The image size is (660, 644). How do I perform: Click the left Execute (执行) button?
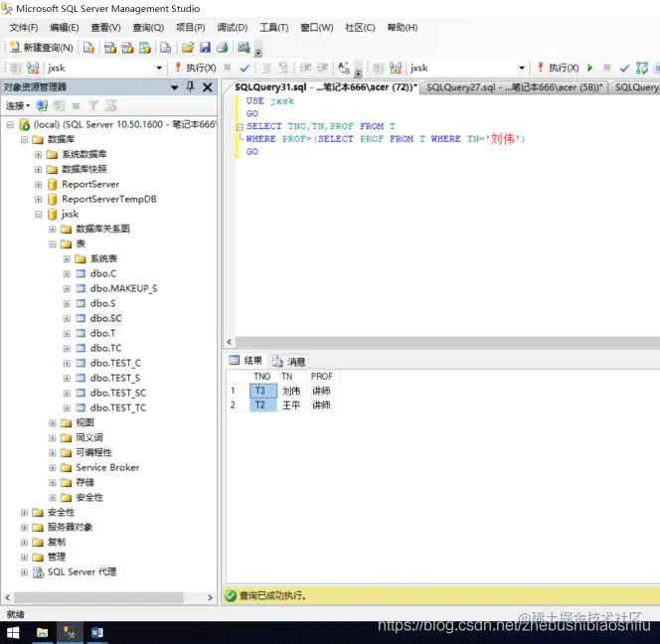[195, 68]
